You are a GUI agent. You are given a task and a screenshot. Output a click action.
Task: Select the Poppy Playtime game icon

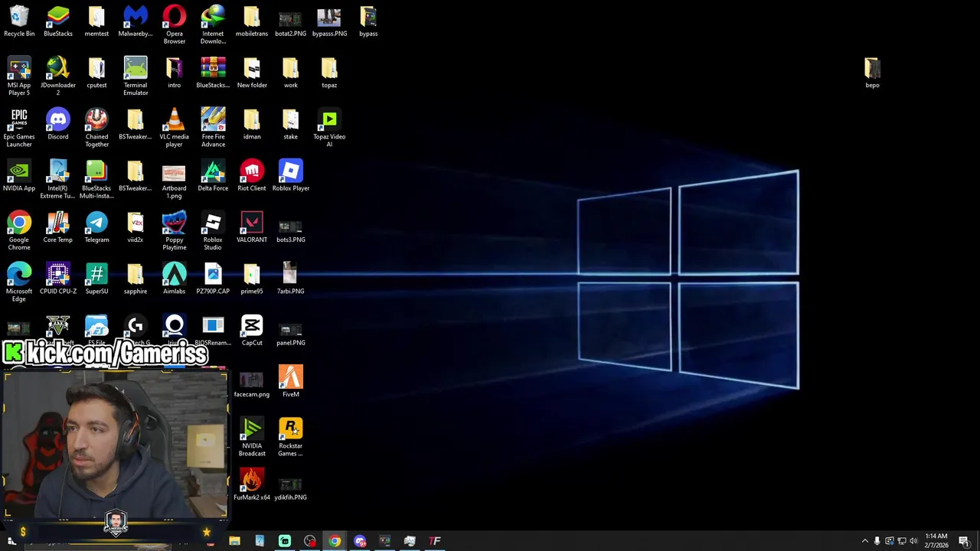click(x=174, y=230)
